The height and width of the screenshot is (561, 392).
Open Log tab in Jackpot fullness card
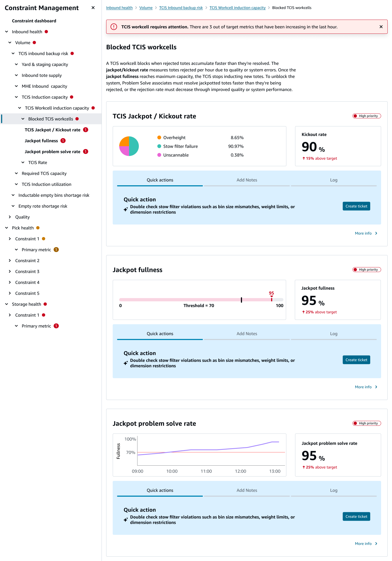(x=334, y=334)
